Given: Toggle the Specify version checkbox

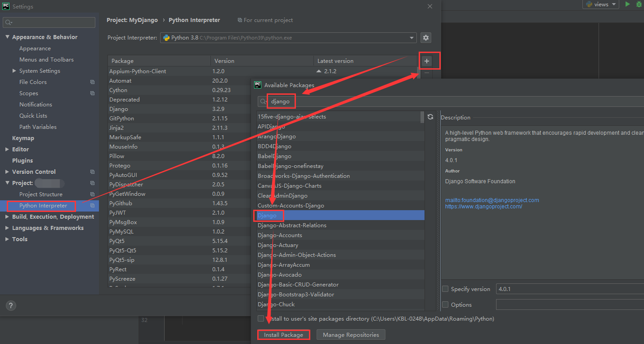Looking at the screenshot, I should pyautogui.click(x=445, y=289).
